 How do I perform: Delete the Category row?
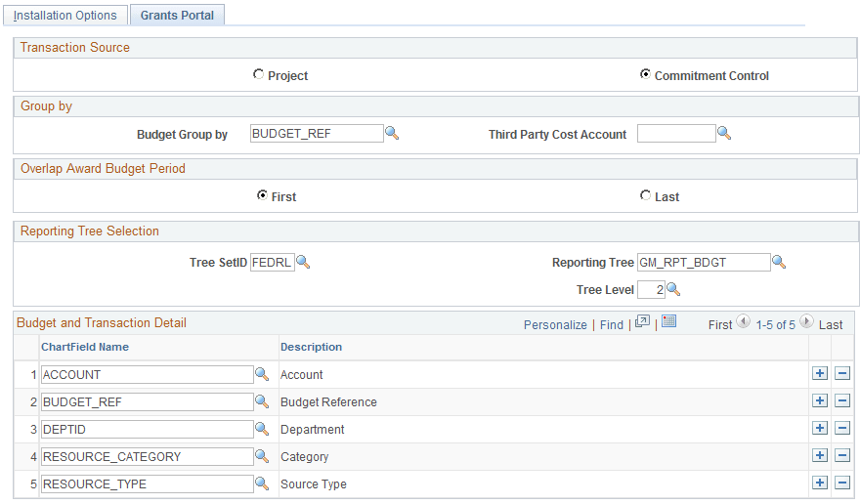(842, 456)
